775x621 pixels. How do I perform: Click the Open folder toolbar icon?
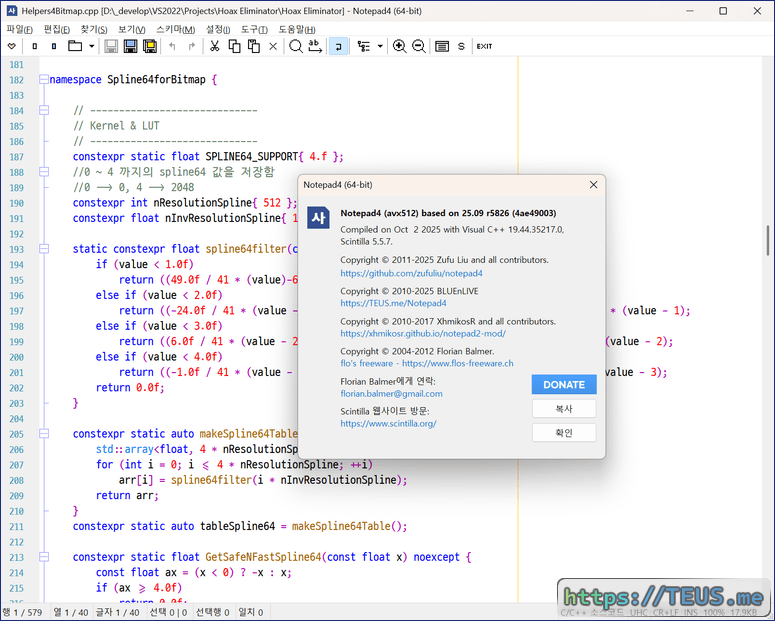click(x=74, y=46)
